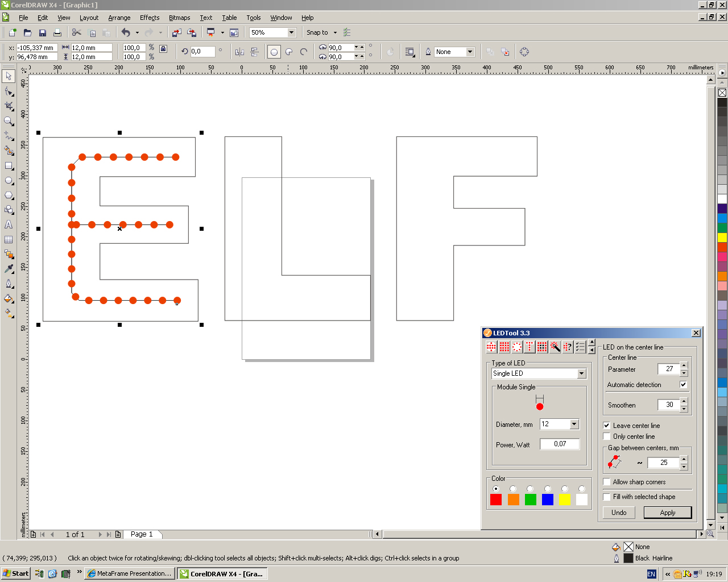Screen dimensions: 728x582
Task: Click the red swatch in LEDTool Color
Action: (496, 500)
